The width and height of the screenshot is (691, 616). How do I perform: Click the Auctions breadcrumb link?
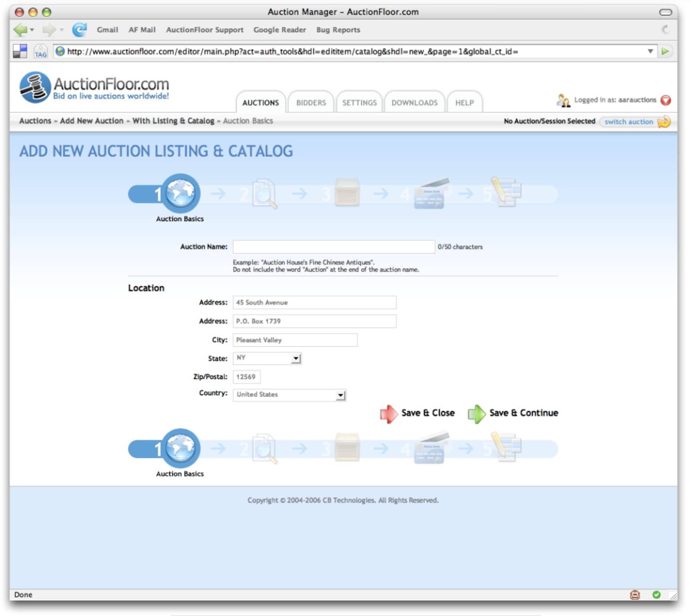point(35,121)
